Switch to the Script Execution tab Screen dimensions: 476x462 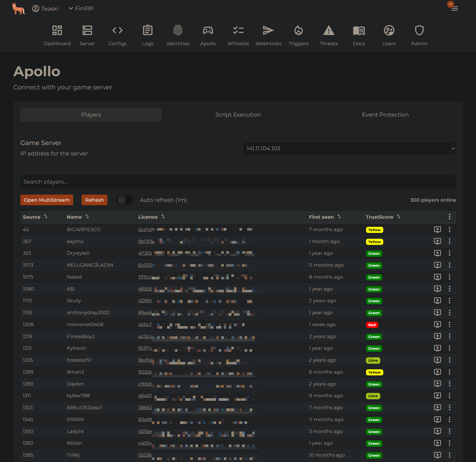(x=238, y=115)
